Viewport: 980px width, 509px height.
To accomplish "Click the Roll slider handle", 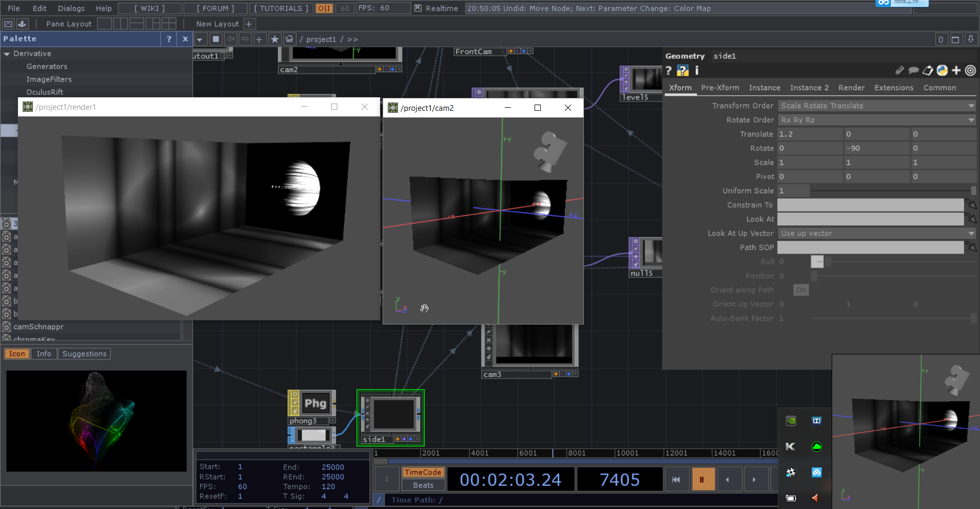I will (x=817, y=262).
